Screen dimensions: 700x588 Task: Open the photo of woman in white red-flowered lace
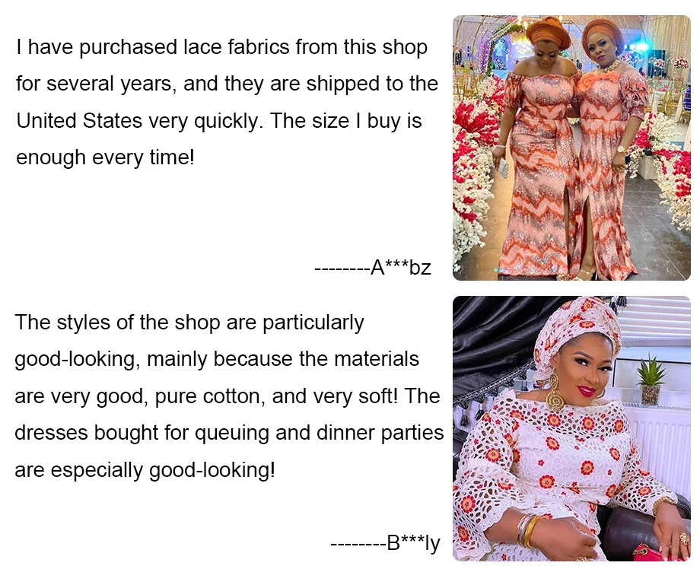pyautogui.click(x=571, y=428)
